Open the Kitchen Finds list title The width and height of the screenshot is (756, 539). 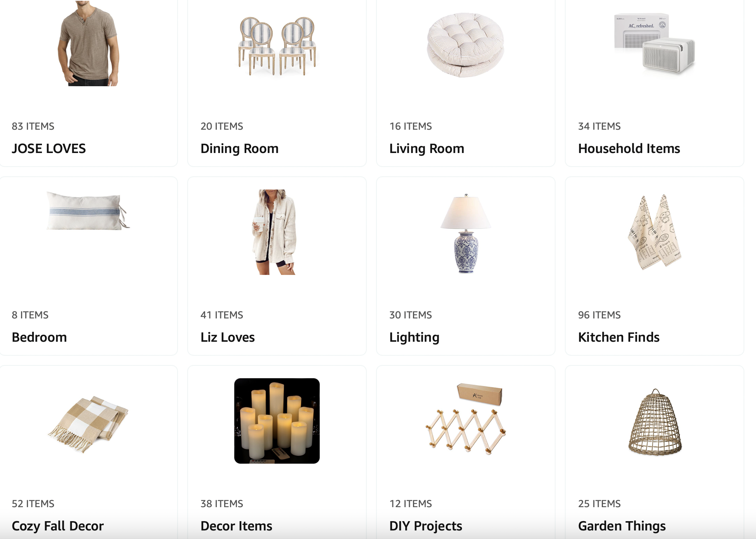point(618,337)
